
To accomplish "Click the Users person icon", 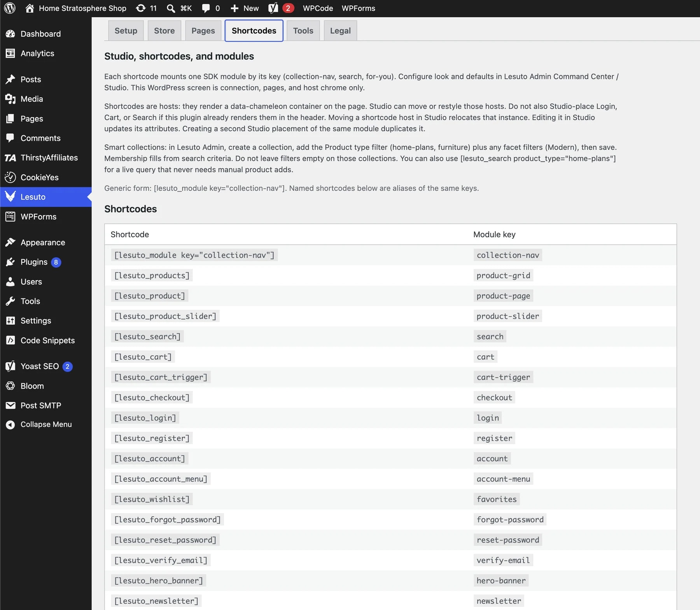I will (x=10, y=282).
